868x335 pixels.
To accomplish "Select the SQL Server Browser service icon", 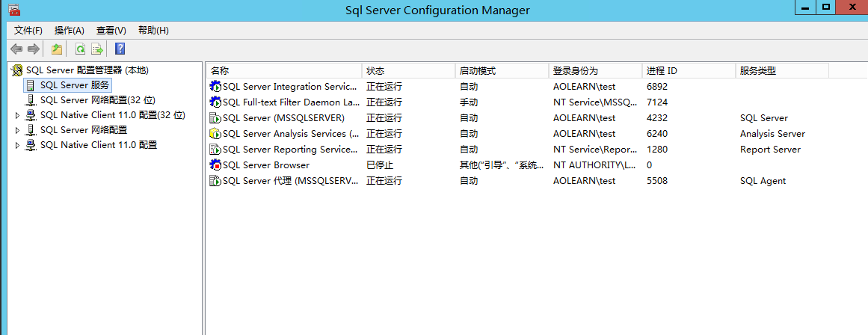I will tap(216, 165).
